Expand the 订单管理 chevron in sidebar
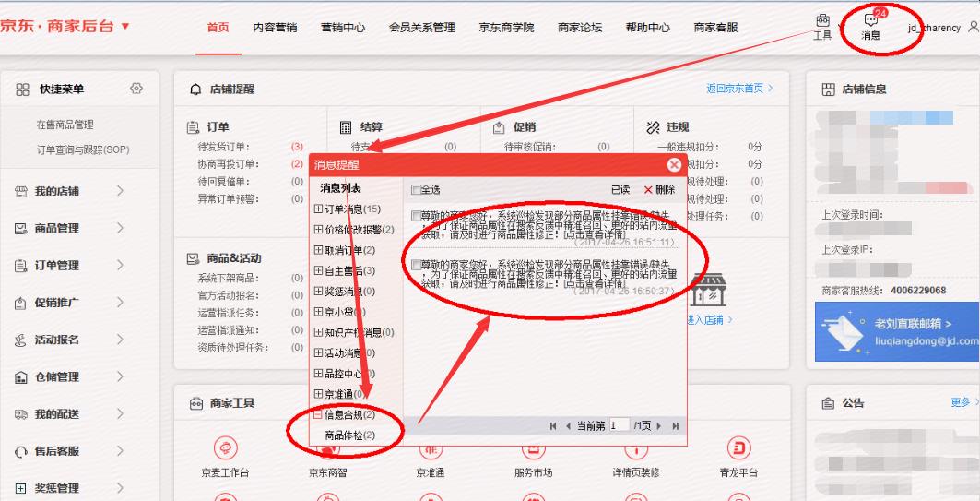980x501 pixels. click(x=120, y=266)
